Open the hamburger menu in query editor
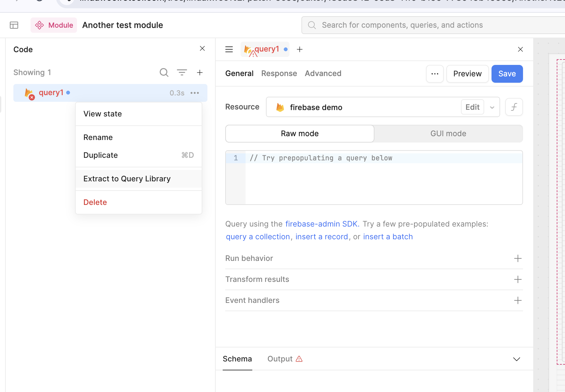Screen dimensions: 565x392 point(229,49)
